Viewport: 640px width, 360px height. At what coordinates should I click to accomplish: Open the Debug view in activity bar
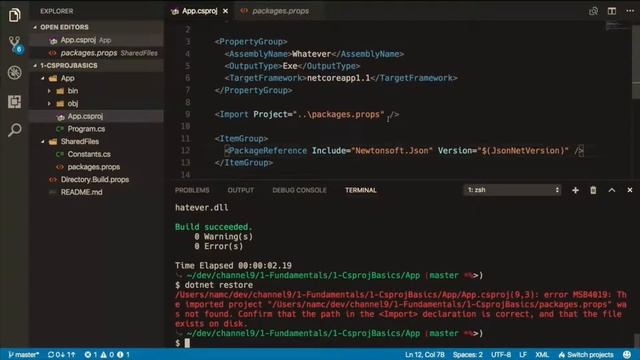(14, 73)
